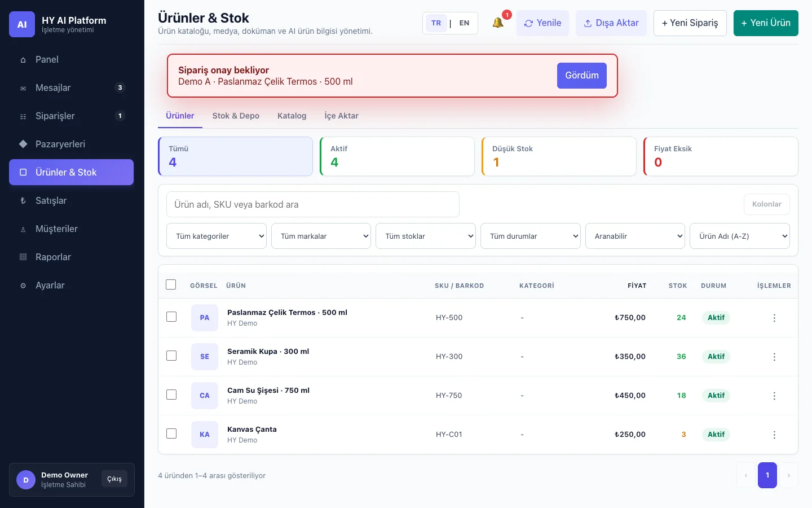Click the Aktif status of Seramik Kupa
This screenshot has width=812, height=508.
pyautogui.click(x=716, y=357)
